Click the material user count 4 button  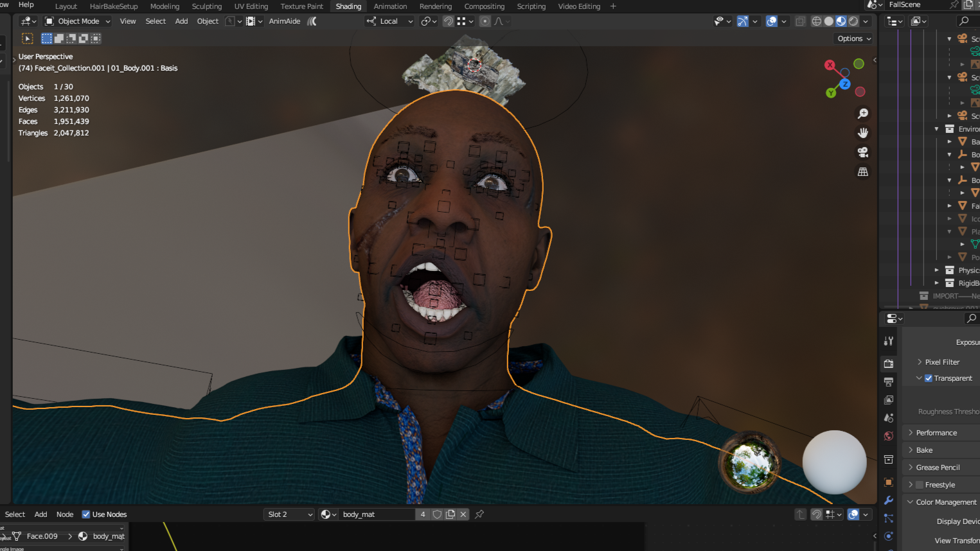423,514
